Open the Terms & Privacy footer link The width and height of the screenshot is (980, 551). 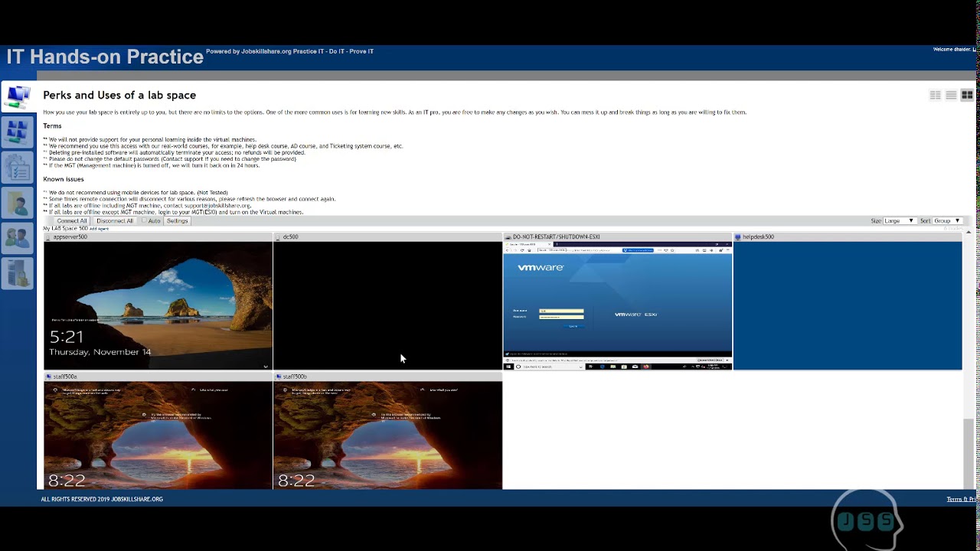[x=962, y=499]
